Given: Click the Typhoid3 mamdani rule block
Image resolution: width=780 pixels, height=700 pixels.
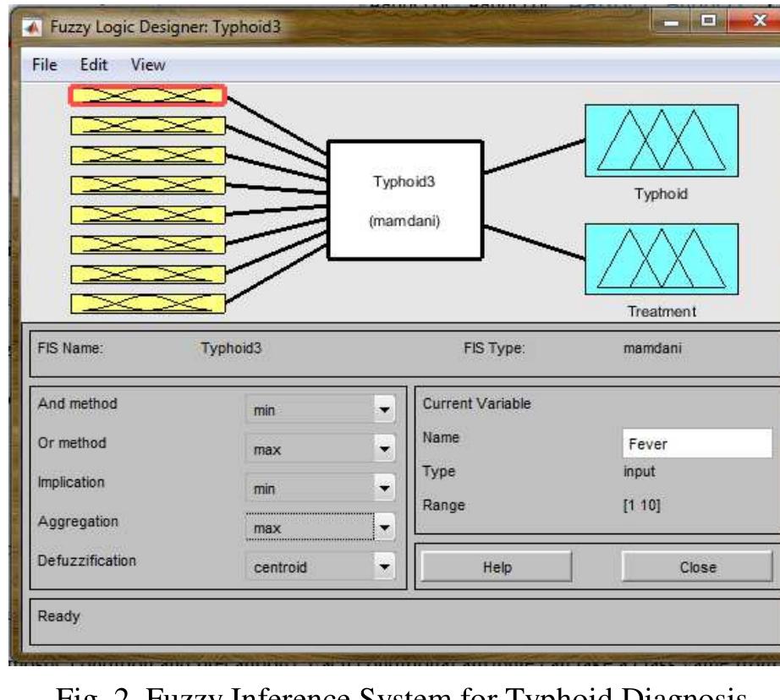Looking at the screenshot, I should point(405,200).
